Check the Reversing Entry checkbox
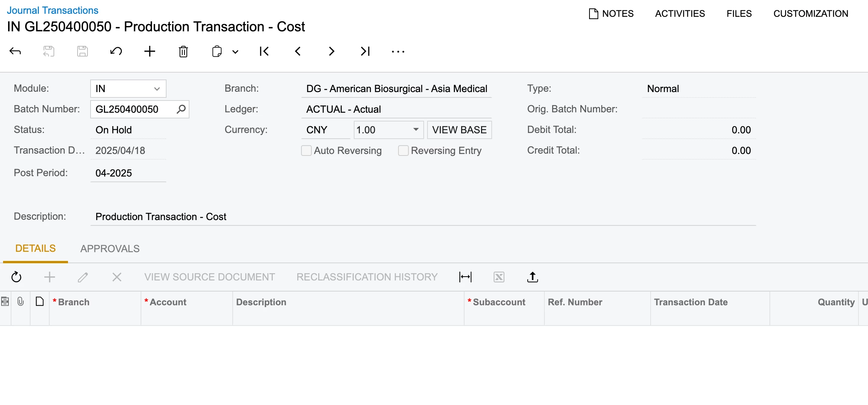 [403, 151]
